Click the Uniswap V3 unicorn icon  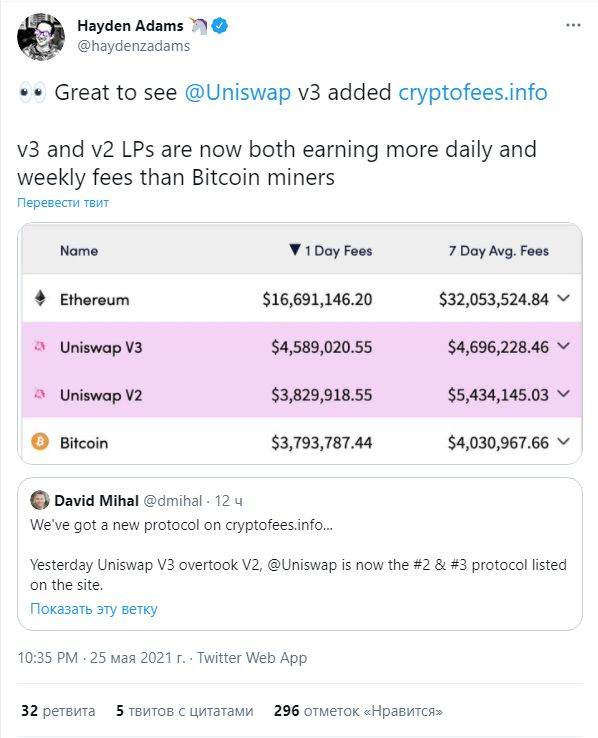tap(40, 347)
